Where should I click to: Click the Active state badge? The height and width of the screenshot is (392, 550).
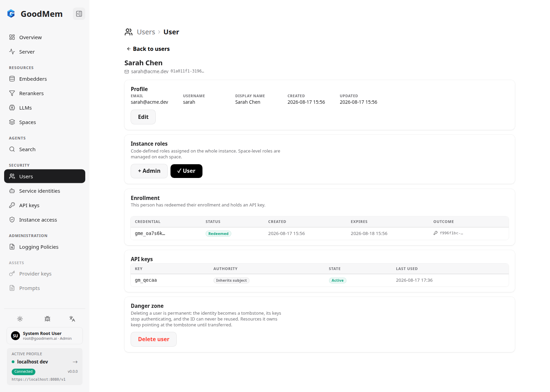[x=338, y=280]
